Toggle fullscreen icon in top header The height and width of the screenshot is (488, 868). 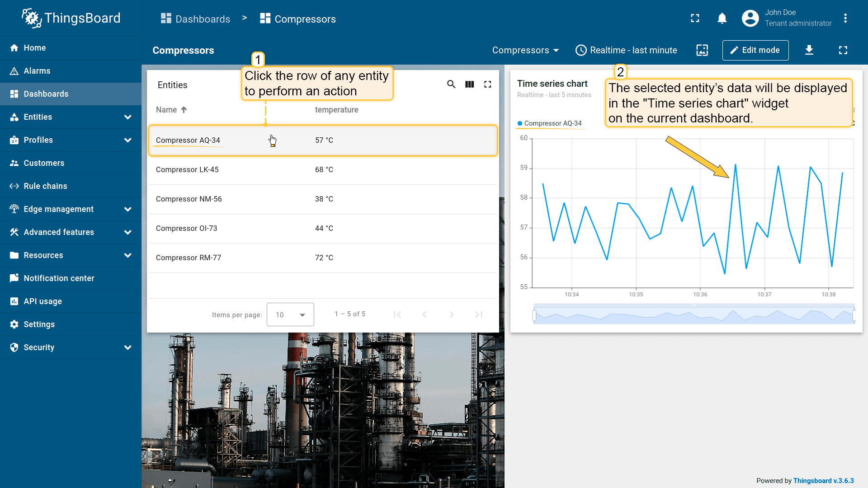point(695,19)
